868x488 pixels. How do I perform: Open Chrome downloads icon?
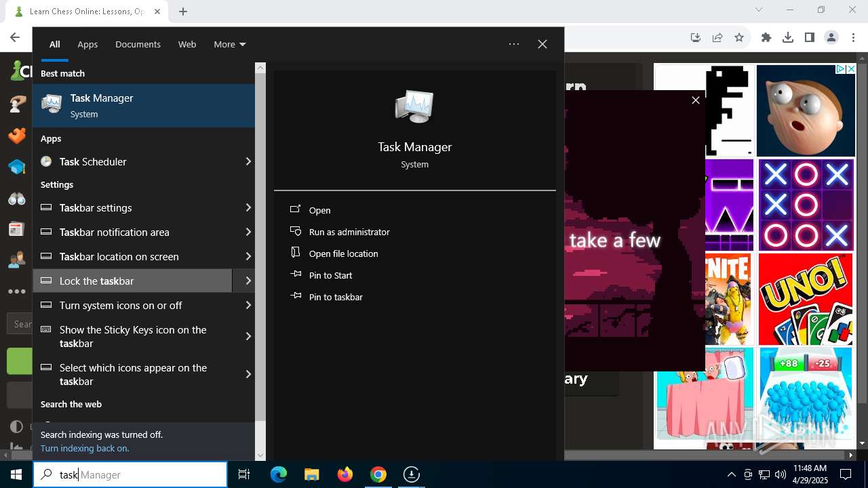click(x=788, y=37)
